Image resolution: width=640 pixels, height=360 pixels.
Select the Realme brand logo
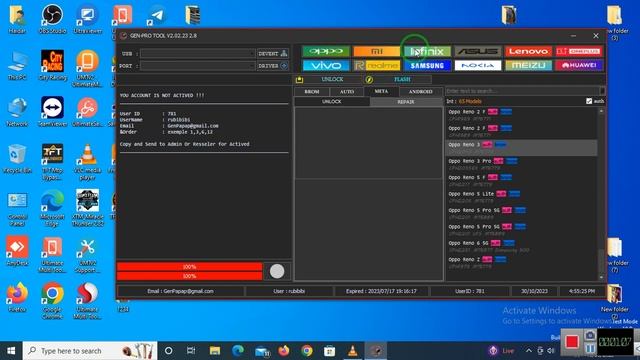376,65
